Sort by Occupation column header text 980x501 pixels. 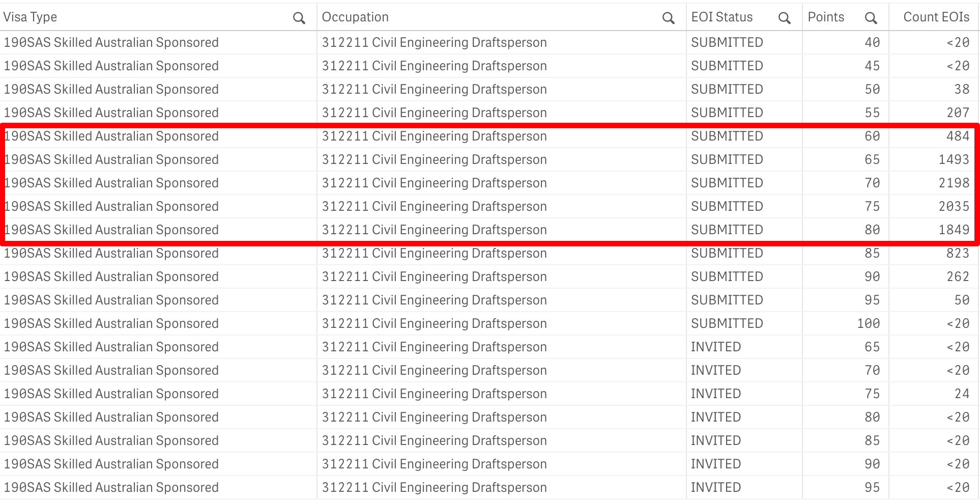coord(355,17)
